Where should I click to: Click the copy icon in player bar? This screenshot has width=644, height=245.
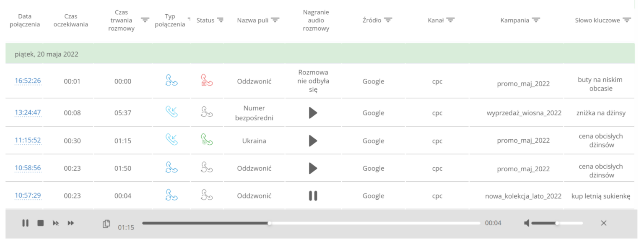click(106, 224)
